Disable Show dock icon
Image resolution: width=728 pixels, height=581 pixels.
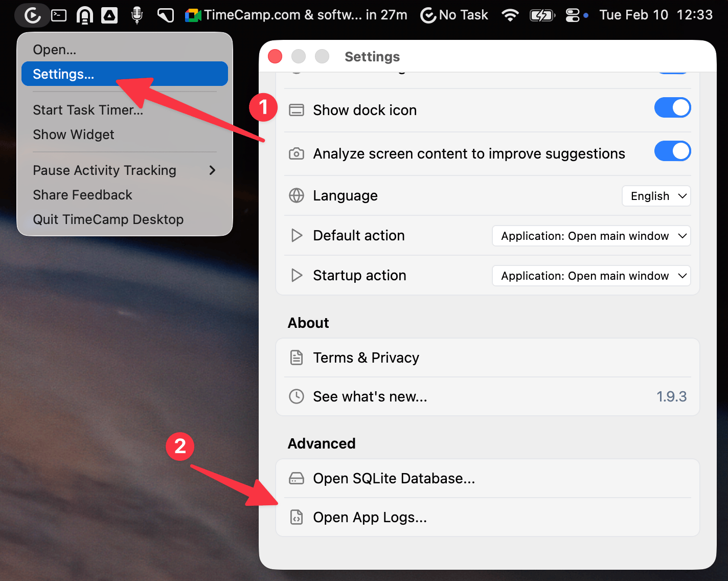point(672,107)
